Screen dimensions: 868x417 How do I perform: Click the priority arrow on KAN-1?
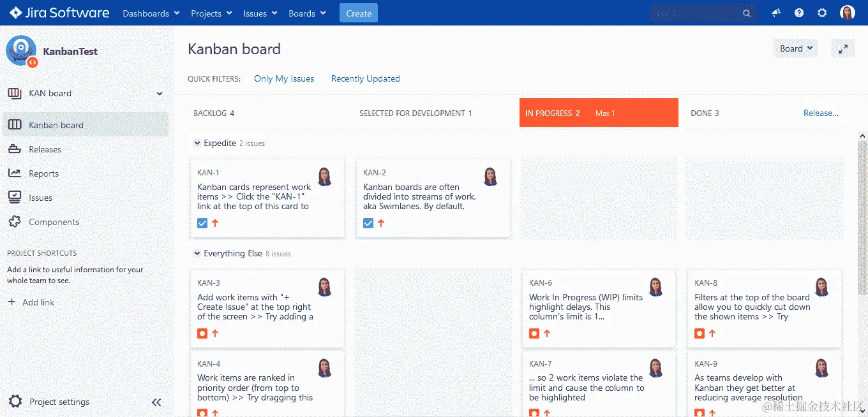point(215,223)
